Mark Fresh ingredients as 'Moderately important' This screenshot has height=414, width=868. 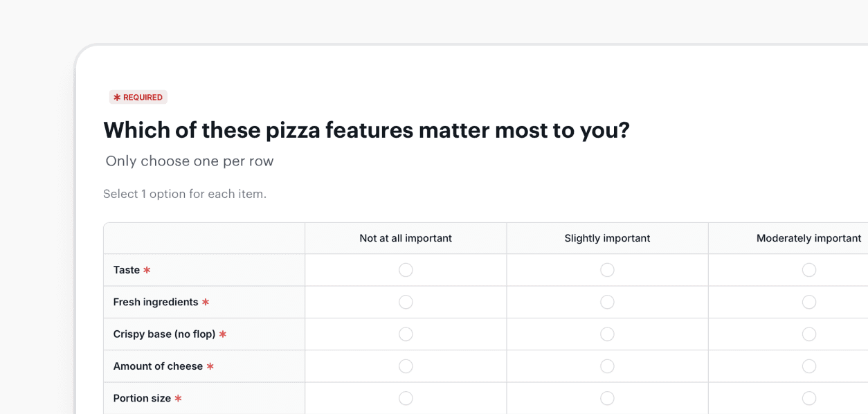click(808, 302)
